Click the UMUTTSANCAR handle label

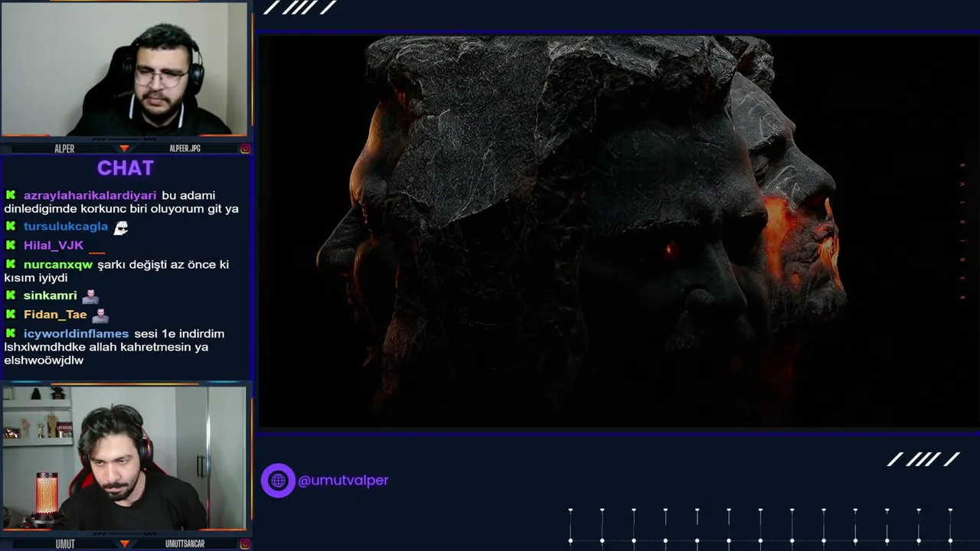tap(185, 543)
